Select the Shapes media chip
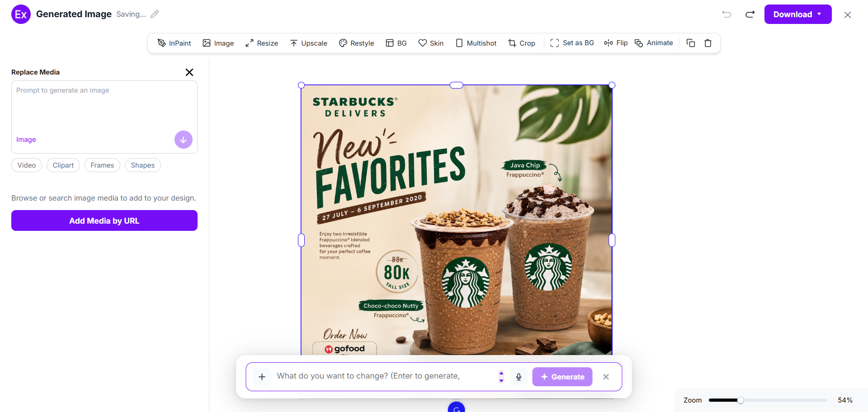 click(x=143, y=165)
